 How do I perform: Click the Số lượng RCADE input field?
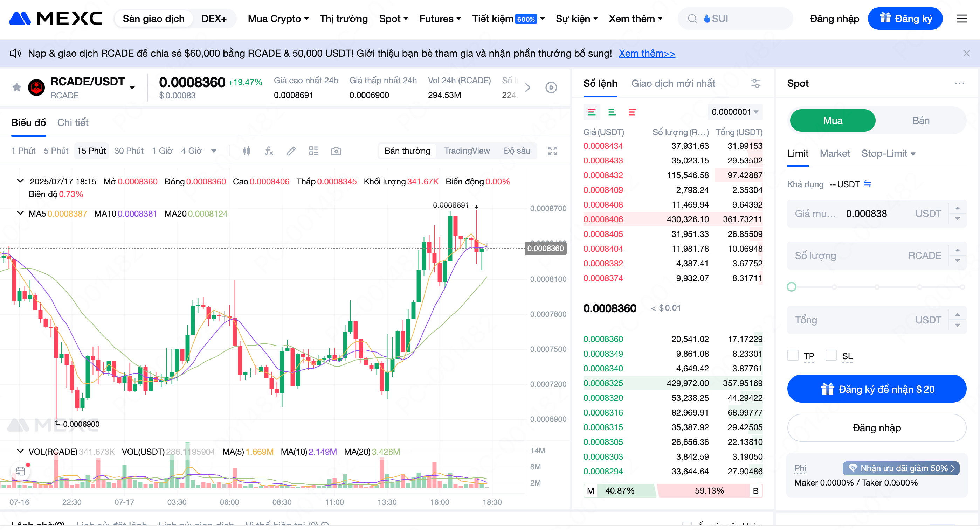point(877,256)
